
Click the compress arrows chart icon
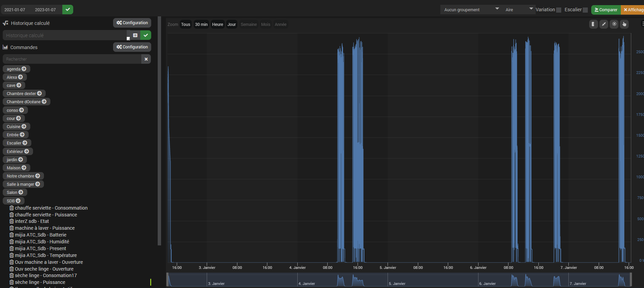[x=604, y=24]
